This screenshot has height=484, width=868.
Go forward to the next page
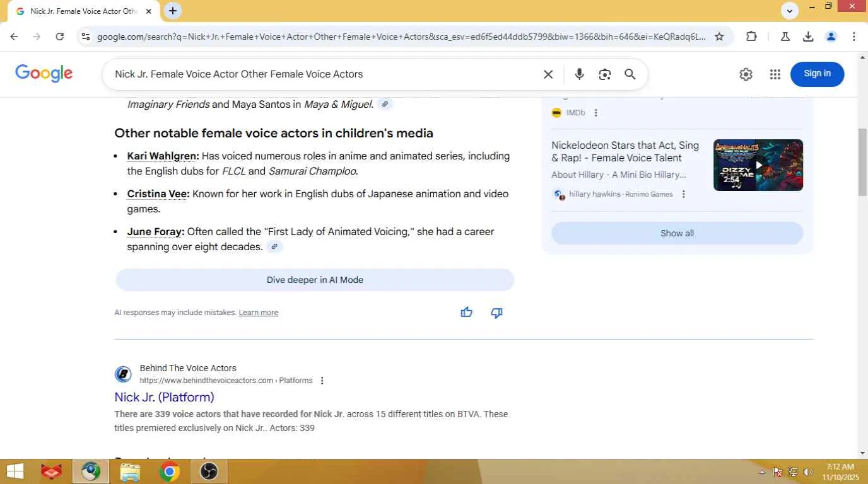[37, 37]
